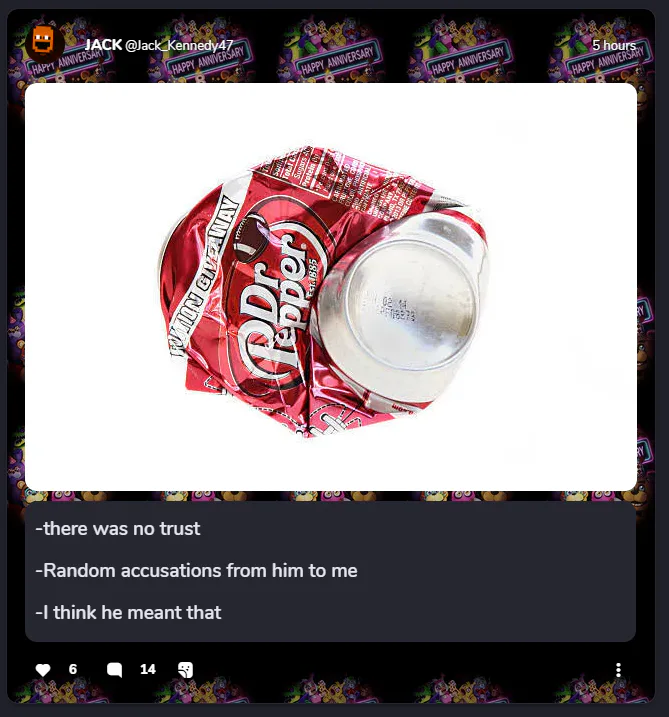
Task: Select the 'Random accusations from him to me' line
Action: (197, 571)
